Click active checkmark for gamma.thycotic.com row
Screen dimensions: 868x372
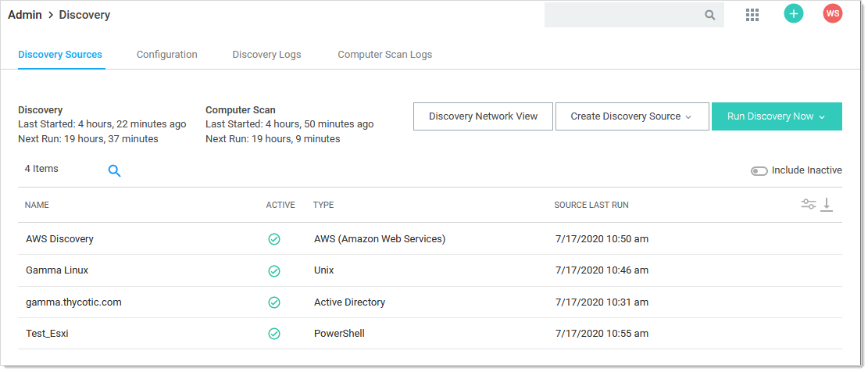click(x=274, y=302)
